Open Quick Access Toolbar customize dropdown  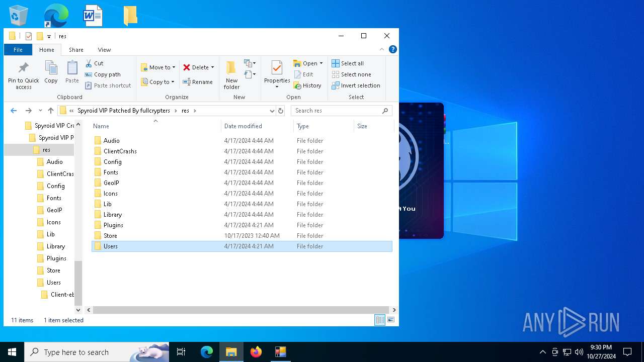49,36
